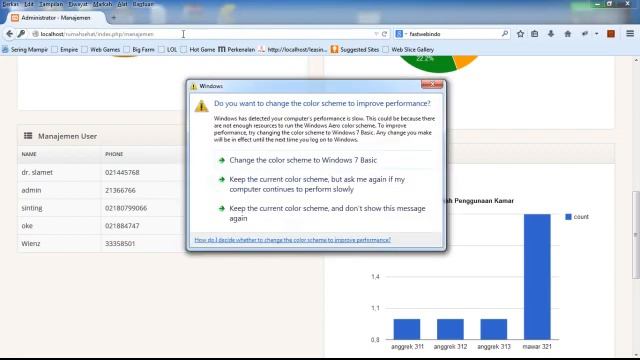The width and height of the screenshot is (640, 360).
Task: Click the chat bubble toolbar icon
Action: tap(585, 34)
